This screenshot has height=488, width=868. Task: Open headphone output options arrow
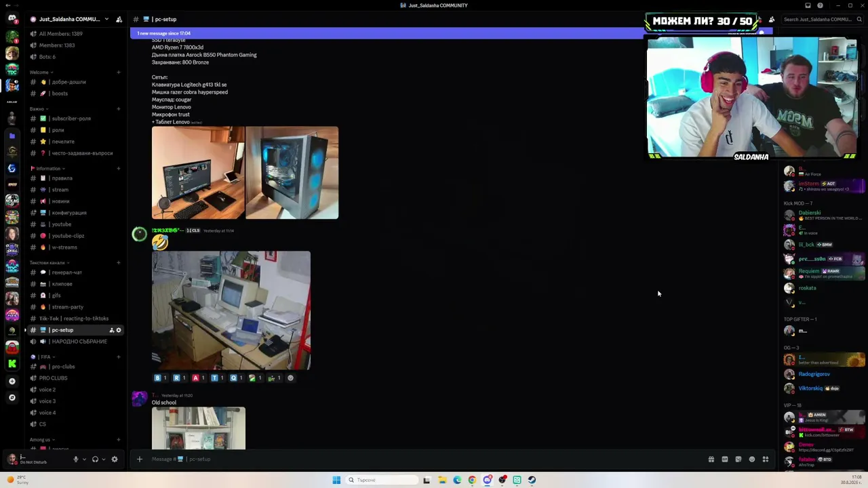click(103, 460)
